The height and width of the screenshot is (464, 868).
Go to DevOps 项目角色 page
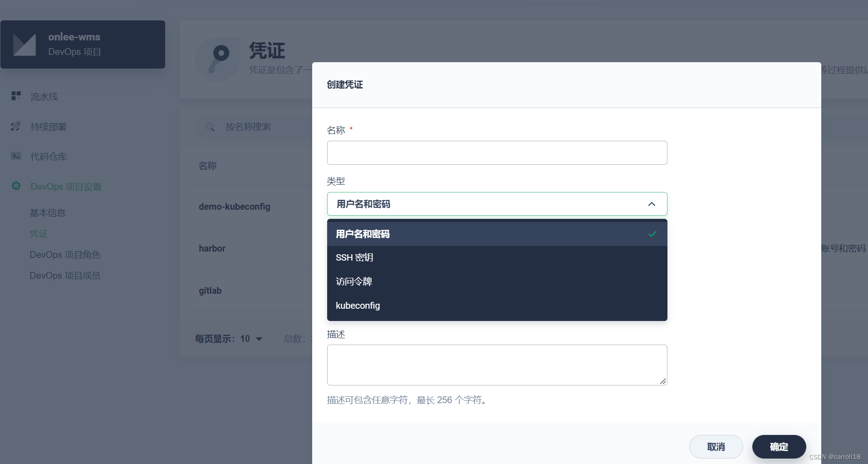click(65, 255)
